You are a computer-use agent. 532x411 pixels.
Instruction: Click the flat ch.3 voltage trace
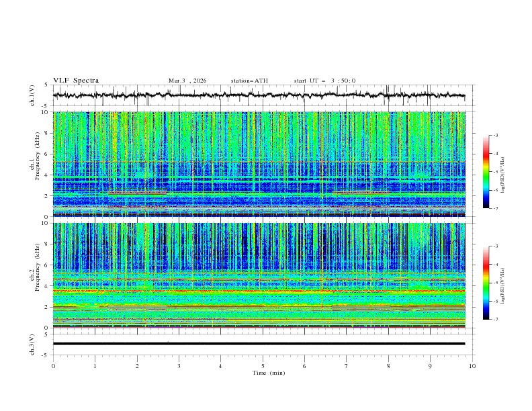click(x=259, y=344)
